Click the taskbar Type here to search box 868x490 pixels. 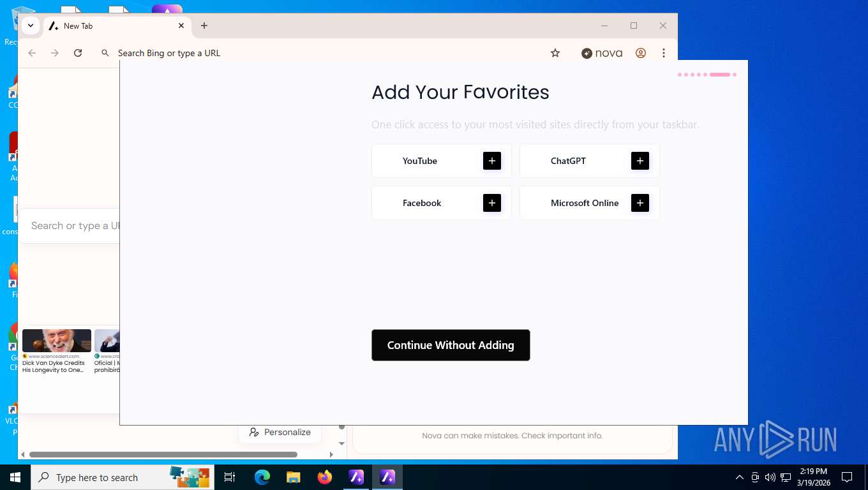123,477
